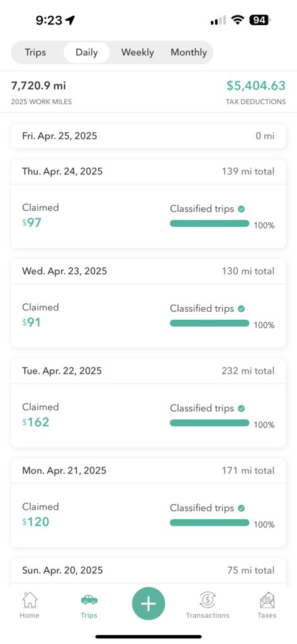The width and height of the screenshot is (297, 644).
Task: Tap the 7,720.9 mi work miles total
Action: click(38, 86)
